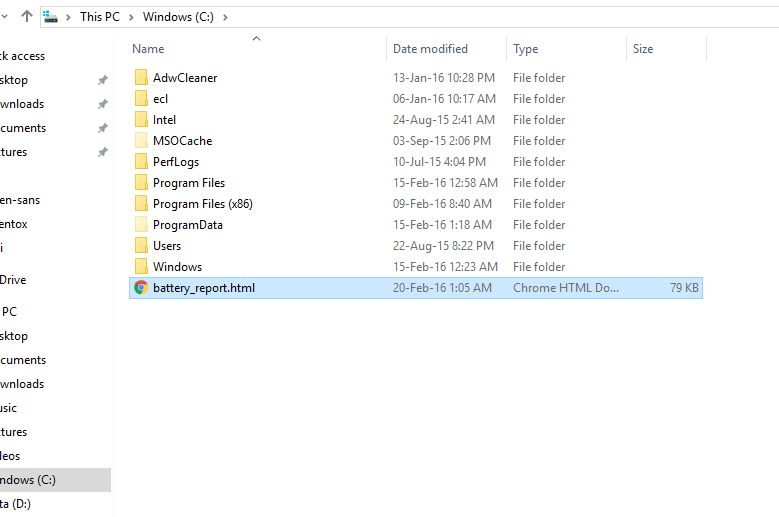Sort files by the Date modified column

[x=430, y=49]
